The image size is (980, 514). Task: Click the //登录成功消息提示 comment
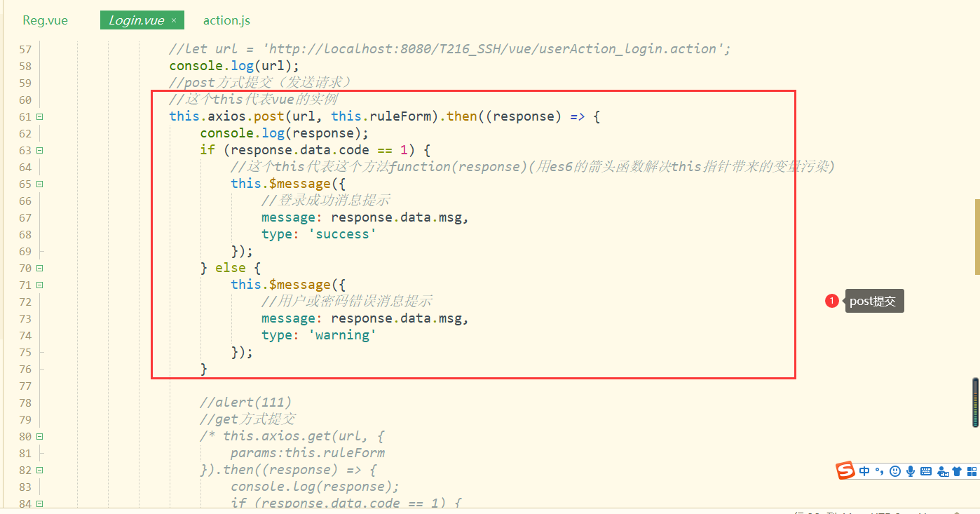pos(326,201)
